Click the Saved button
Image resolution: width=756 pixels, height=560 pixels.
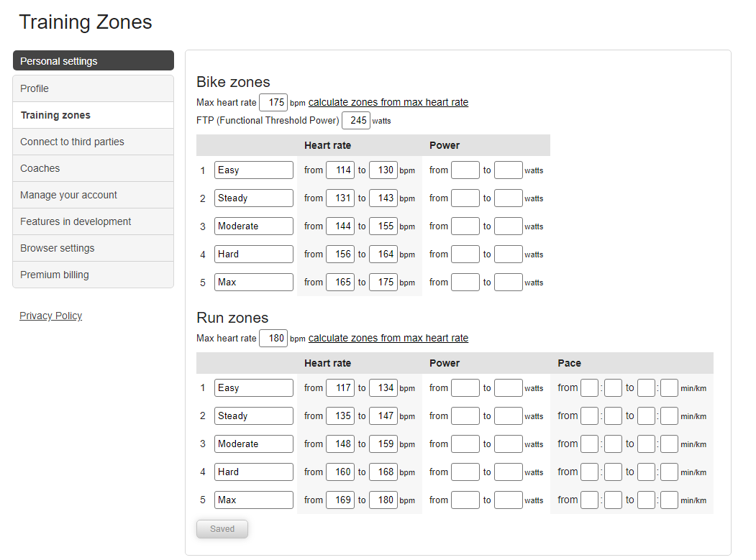pyautogui.click(x=222, y=528)
